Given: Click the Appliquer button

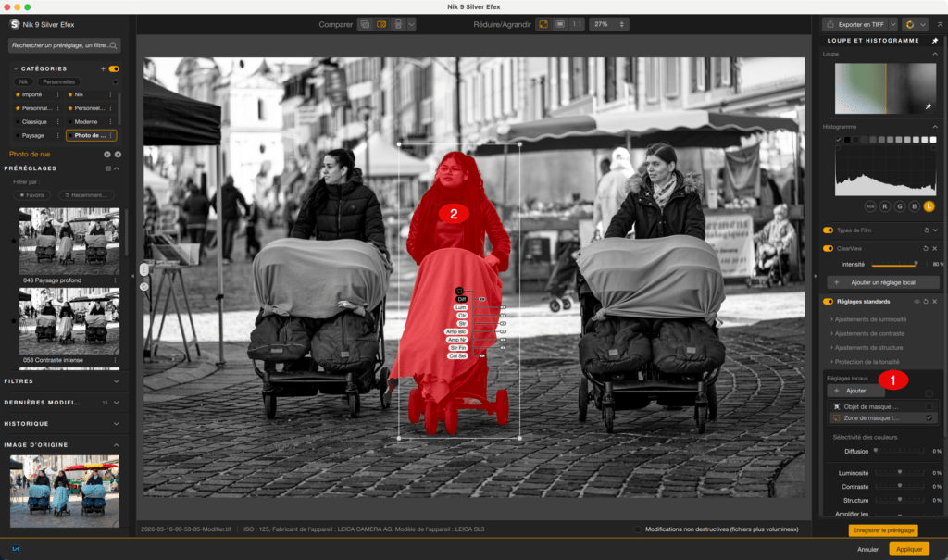Looking at the screenshot, I should tap(907, 549).
